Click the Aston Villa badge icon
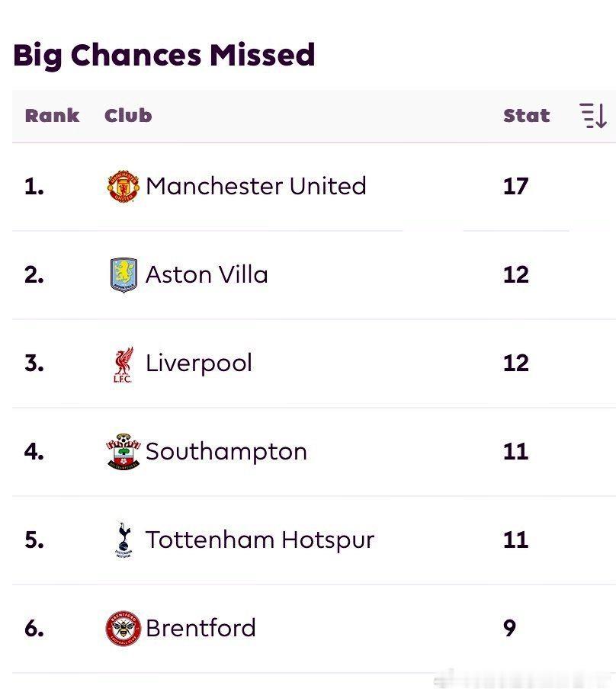 [x=123, y=274]
